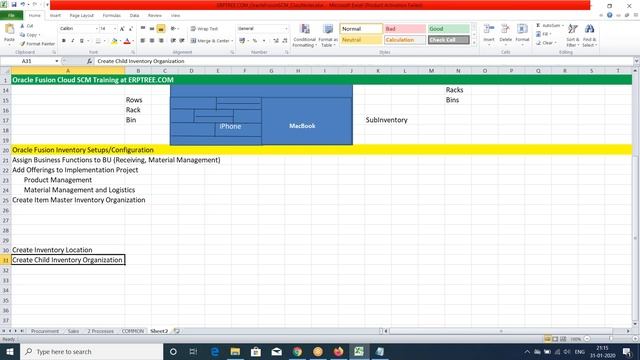This screenshot has height=360, width=640.
Task: Open the text orientation tool
Action: point(174,29)
